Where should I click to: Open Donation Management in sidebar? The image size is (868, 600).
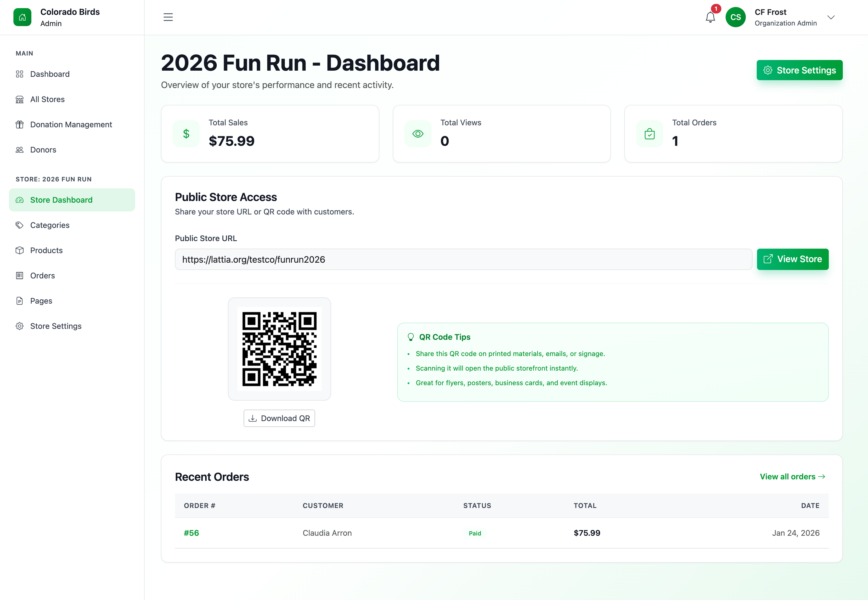click(71, 124)
